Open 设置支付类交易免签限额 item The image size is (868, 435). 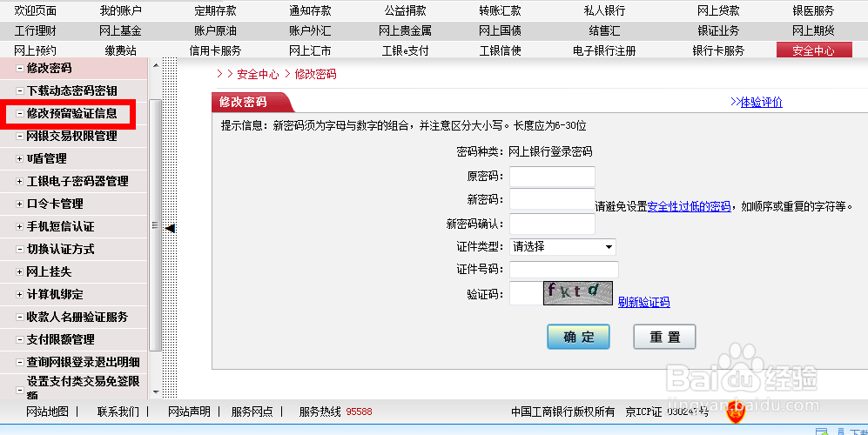pos(83,388)
